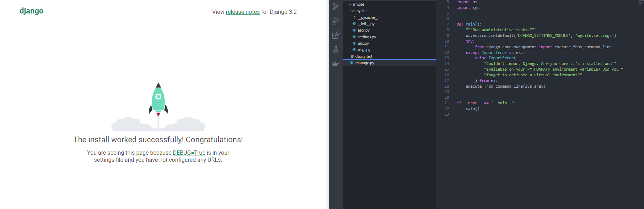644x209 pixels.
Task: Open the Source Control view icon
Action: click(336, 7)
